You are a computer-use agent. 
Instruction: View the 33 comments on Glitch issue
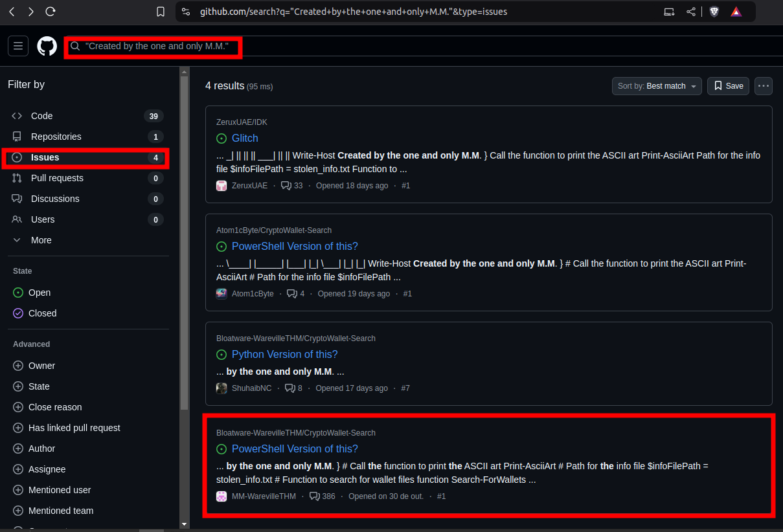coord(291,186)
